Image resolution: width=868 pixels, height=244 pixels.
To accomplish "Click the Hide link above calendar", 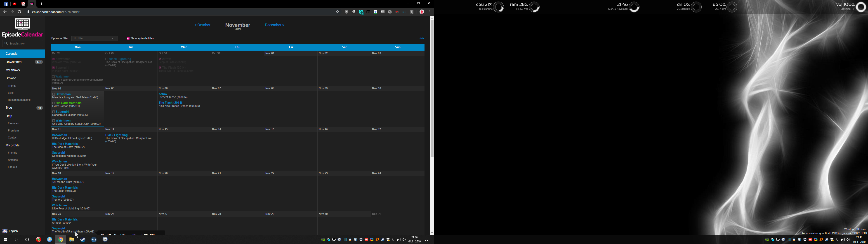I will [421, 38].
